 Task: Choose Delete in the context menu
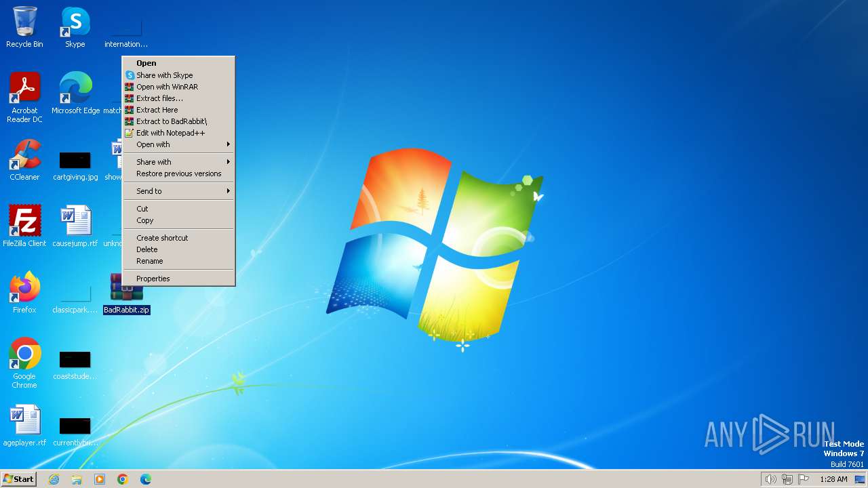click(178, 249)
